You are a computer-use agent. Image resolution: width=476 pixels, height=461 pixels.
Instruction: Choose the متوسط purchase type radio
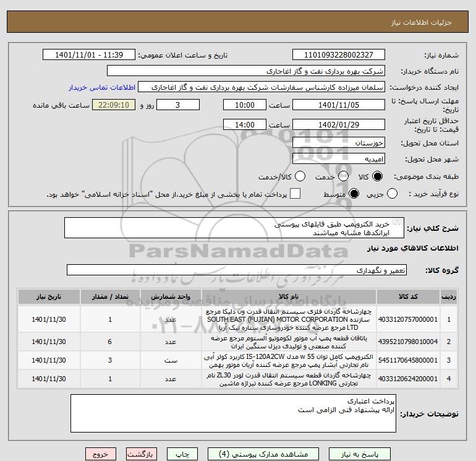click(354, 194)
